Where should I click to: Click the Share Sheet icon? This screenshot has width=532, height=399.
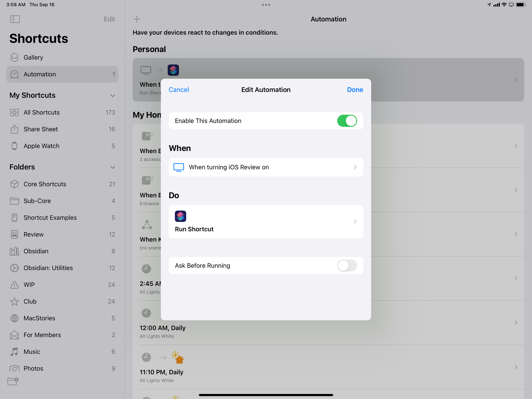(x=15, y=129)
